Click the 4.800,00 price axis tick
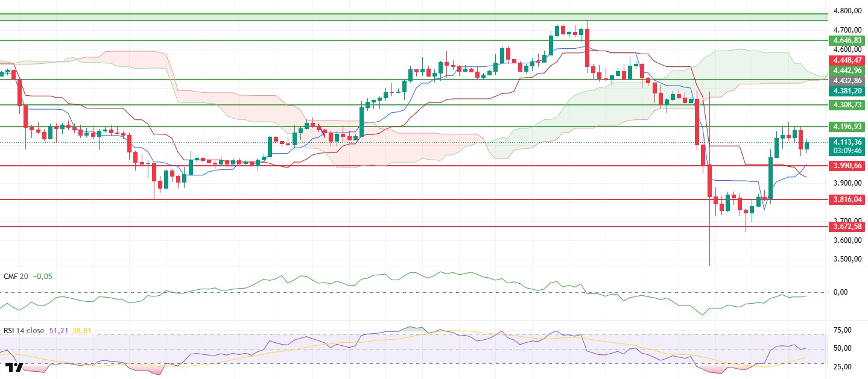 [847, 11]
